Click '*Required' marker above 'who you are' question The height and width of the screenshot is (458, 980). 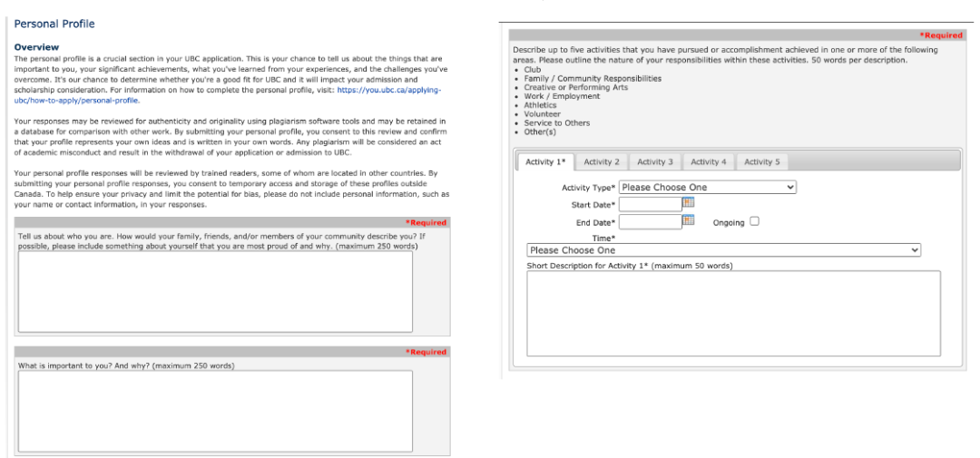[x=426, y=222]
